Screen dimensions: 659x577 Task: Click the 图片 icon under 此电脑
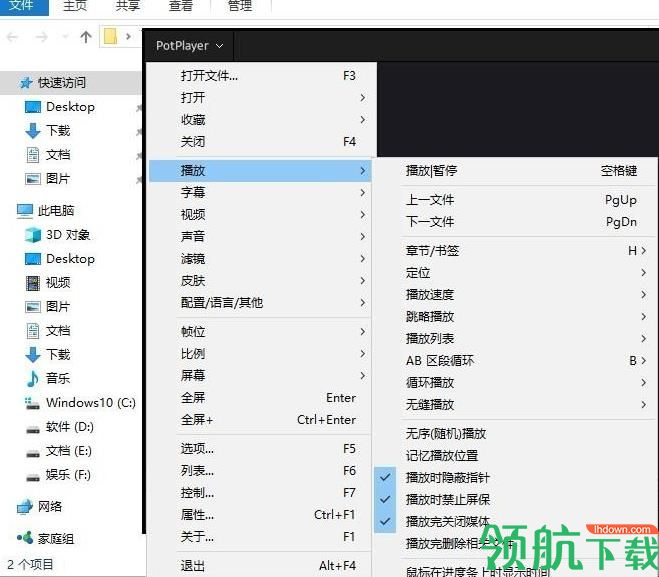pos(33,307)
